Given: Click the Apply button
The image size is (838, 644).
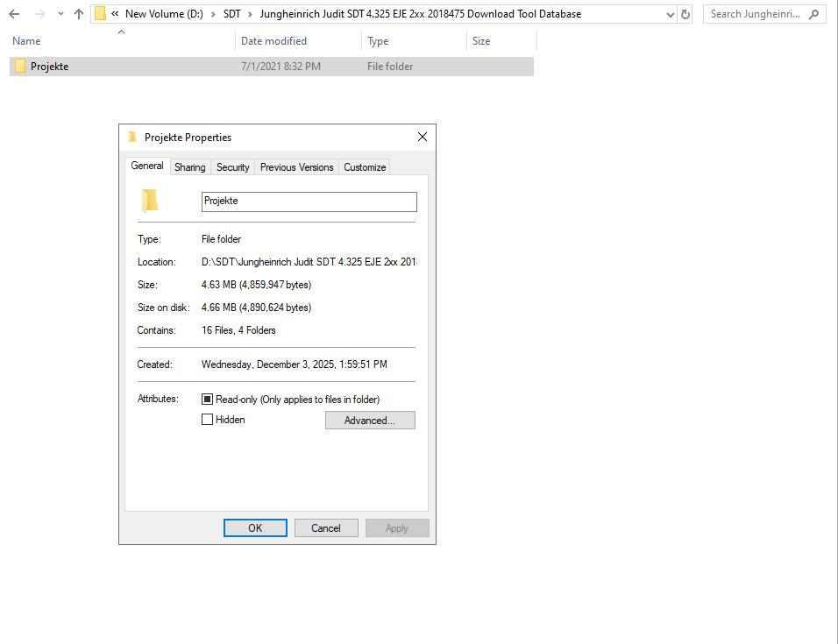Looking at the screenshot, I should tap(397, 528).
